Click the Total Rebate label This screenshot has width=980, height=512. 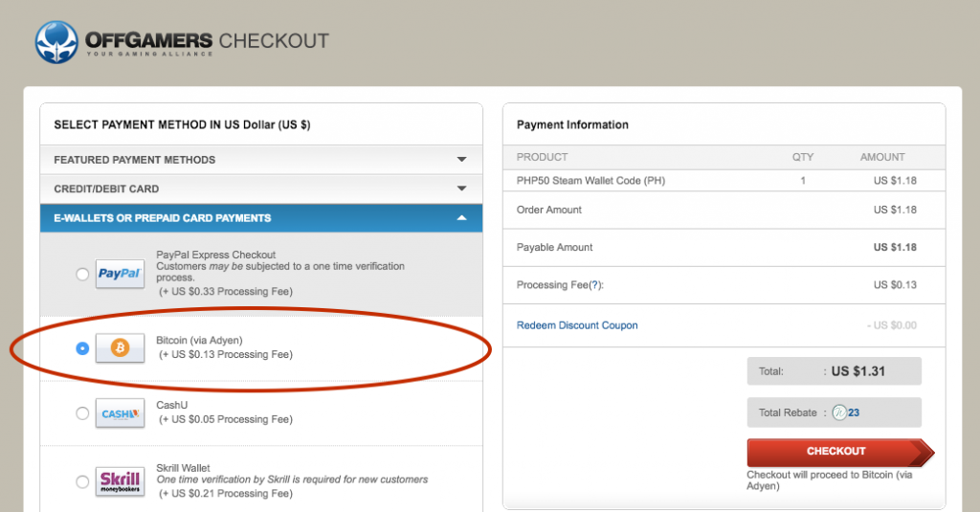point(788,412)
